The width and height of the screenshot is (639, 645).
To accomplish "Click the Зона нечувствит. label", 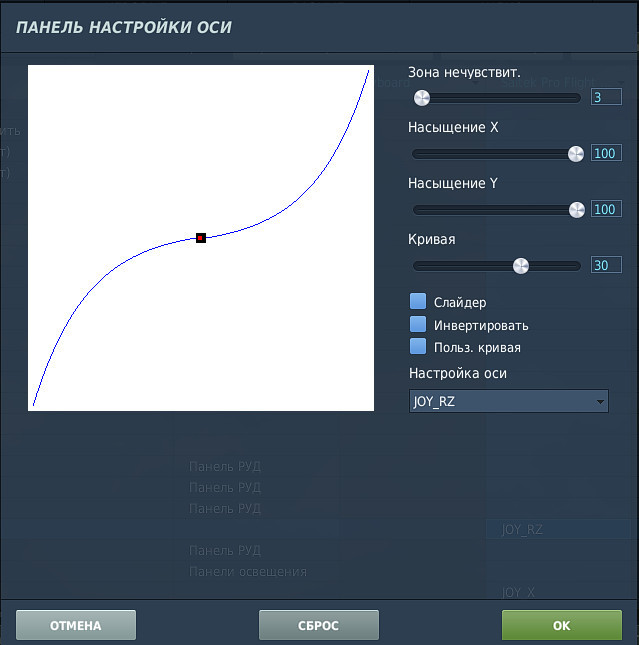I will point(464,72).
